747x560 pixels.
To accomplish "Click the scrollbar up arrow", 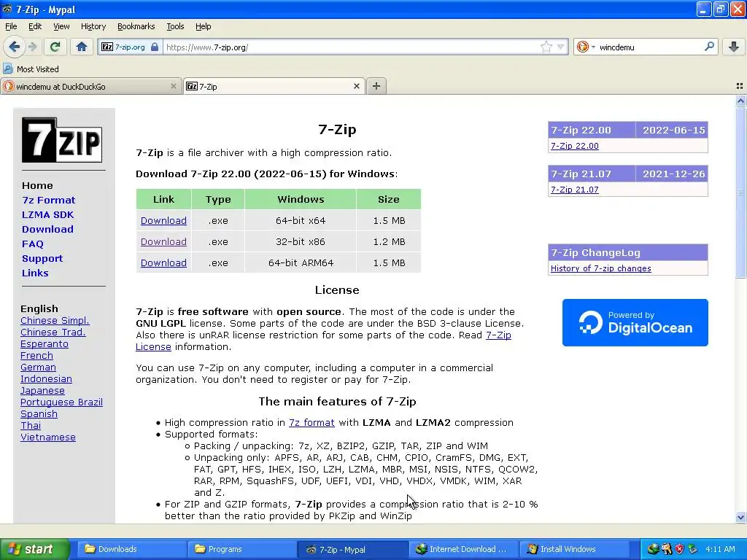I will pos(740,101).
